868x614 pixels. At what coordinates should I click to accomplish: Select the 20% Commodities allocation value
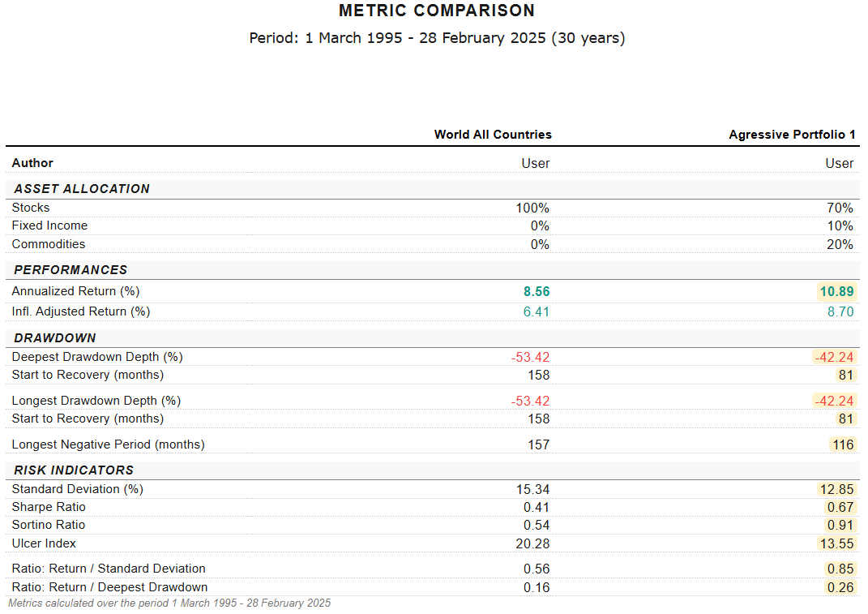pyautogui.click(x=840, y=245)
